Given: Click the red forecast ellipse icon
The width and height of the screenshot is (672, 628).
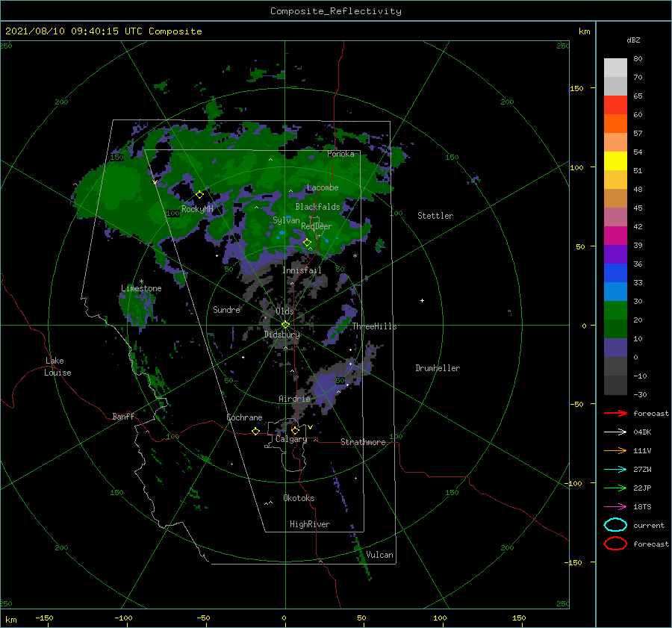Looking at the screenshot, I should [615, 544].
